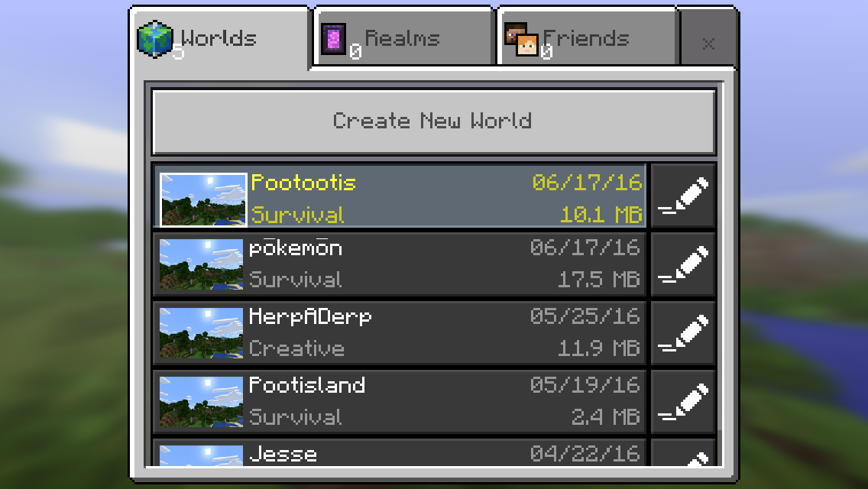Select the Jesse world entry
Screen dimensions: 868x489
click(400, 452)
